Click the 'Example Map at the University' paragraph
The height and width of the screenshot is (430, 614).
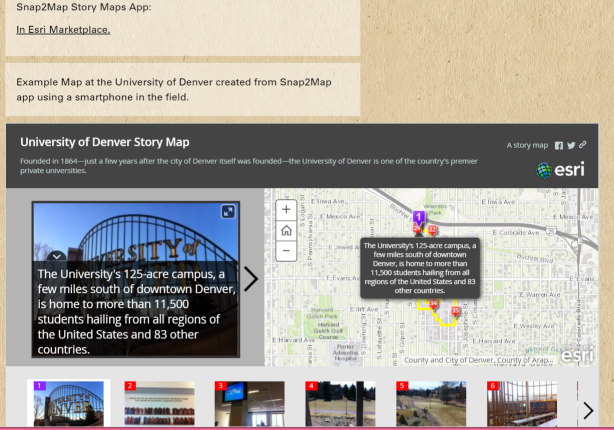174,90
